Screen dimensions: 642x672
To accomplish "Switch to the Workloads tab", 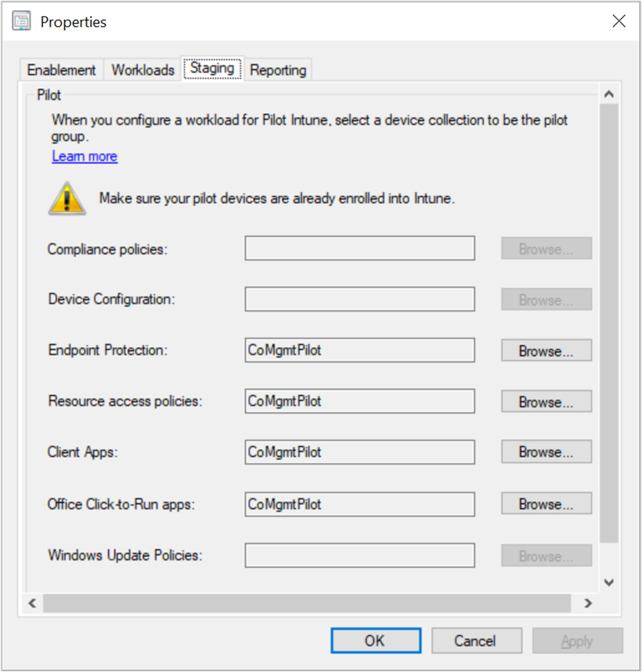I will point(141,69).
